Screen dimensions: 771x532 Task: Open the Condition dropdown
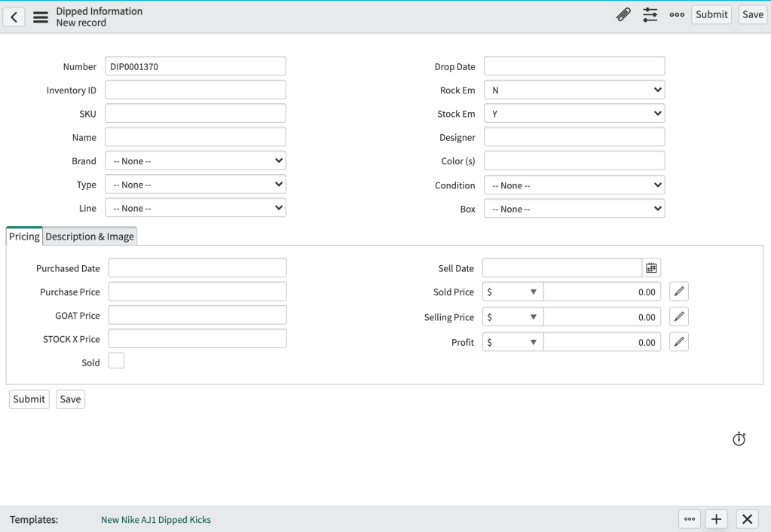(574, 185)
